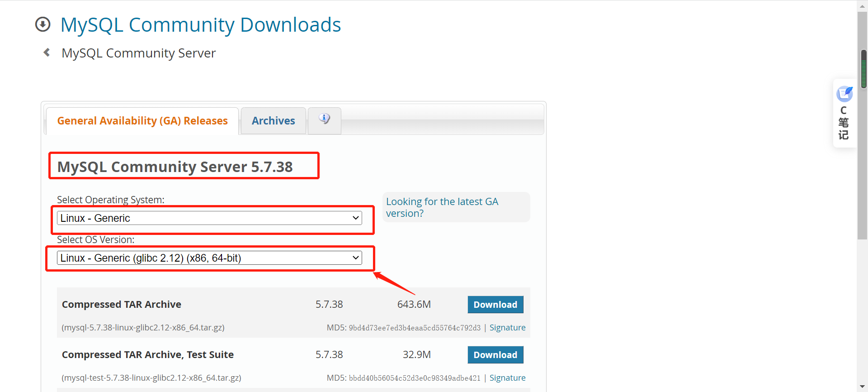Switch to General Availability (GA) Releases tab
Screen dimensions: 868x392
pyautogui.click(x=142, y=121)
